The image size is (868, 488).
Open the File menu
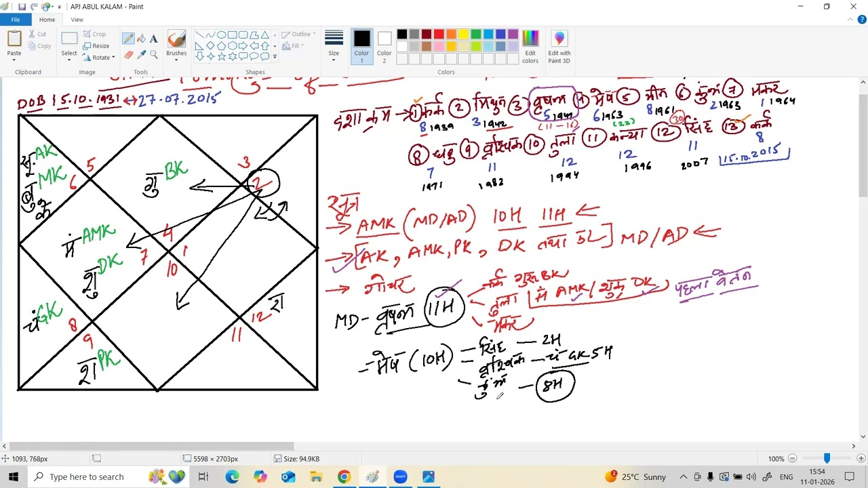[15, 20]
